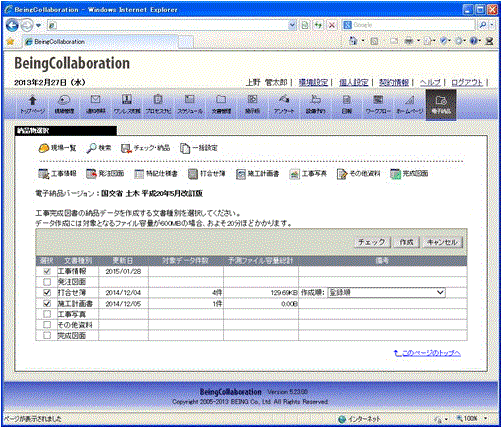Open 特記仕様書 in the document toolbar
Viewport: 502px width, 428px height.
156,173
